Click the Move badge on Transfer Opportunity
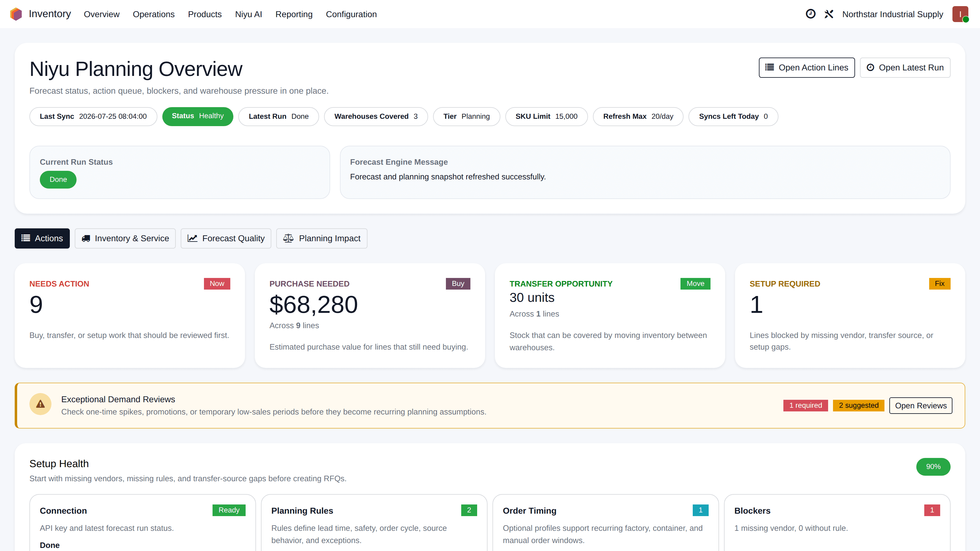This screenshot has height=551, width=980. [x=695, y=284]
